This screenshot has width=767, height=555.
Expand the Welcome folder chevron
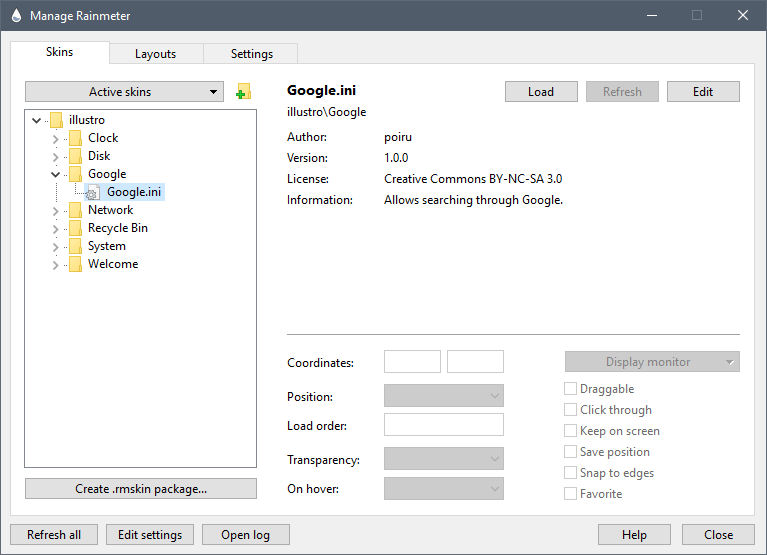pos(55,266)
